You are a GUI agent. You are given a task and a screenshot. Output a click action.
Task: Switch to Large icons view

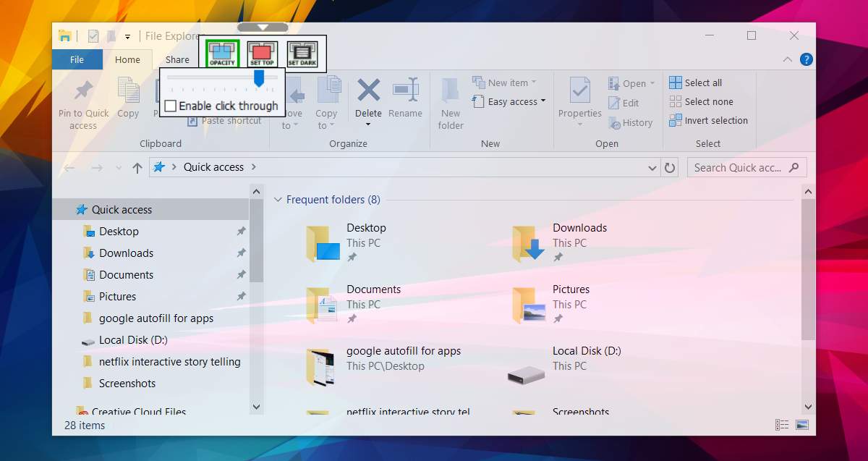pyautogui.click(x=801, y=426)
